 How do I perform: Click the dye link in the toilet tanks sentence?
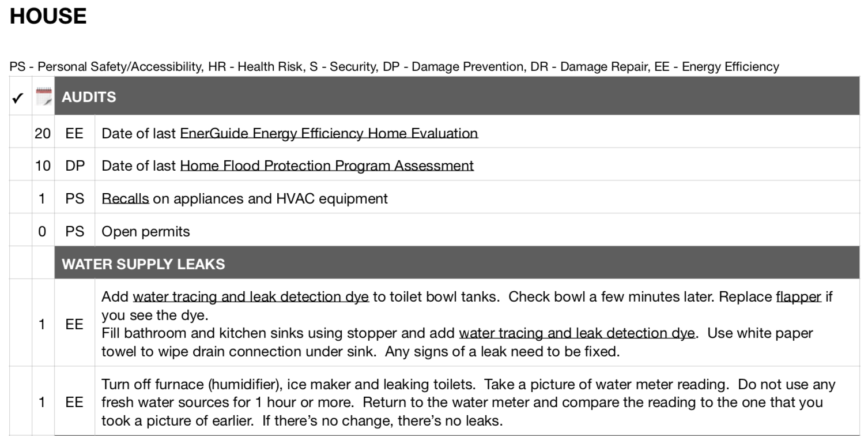251,297
